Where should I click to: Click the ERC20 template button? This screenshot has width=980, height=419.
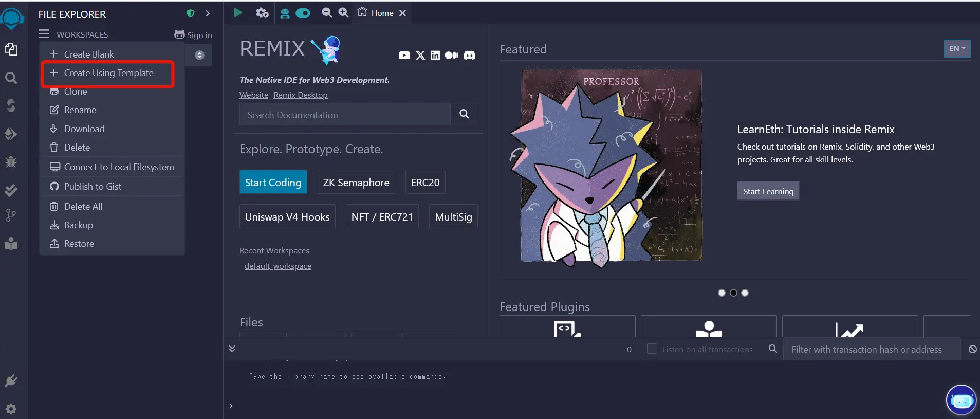click(425, 182)
